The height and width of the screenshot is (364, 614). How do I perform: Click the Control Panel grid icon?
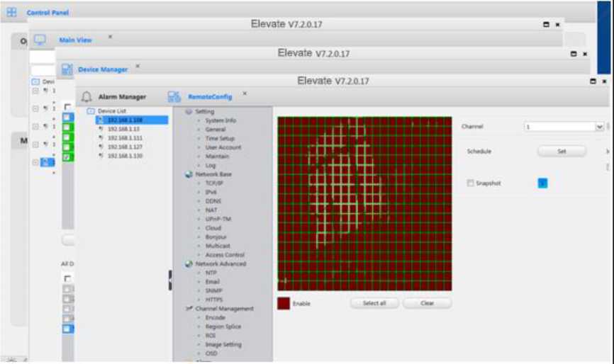coord(11,13)
